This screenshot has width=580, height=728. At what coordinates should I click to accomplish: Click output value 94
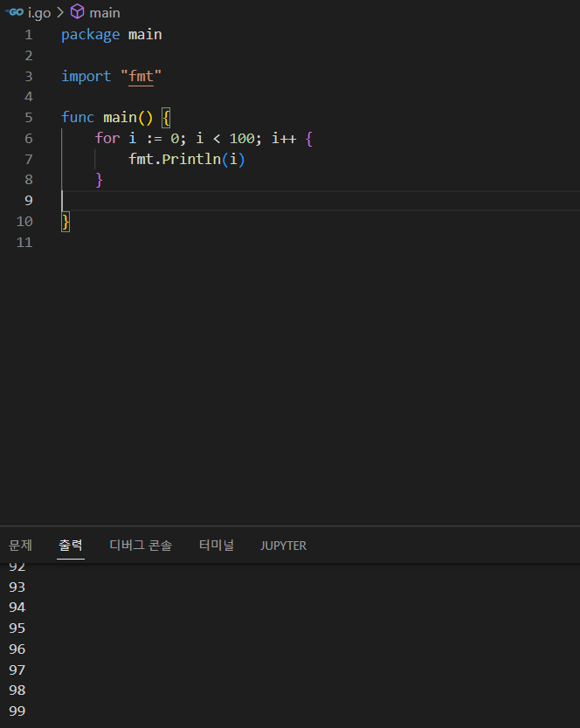17,608
